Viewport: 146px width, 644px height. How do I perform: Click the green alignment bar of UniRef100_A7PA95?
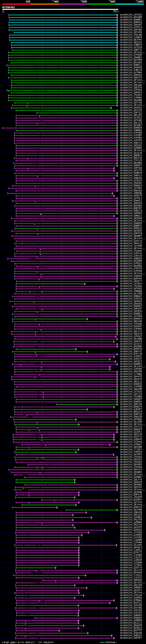point(63,55)
